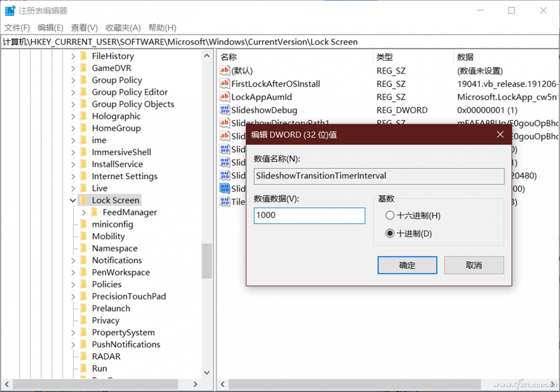Cancel the DWORD edit with 取消
560x392 pixels.
[474, 265]
